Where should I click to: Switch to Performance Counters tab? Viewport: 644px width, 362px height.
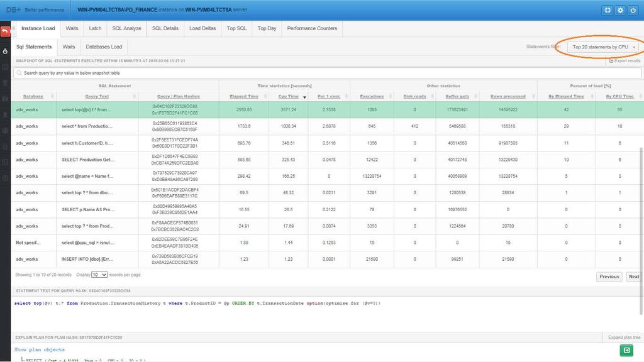point(312,28)
